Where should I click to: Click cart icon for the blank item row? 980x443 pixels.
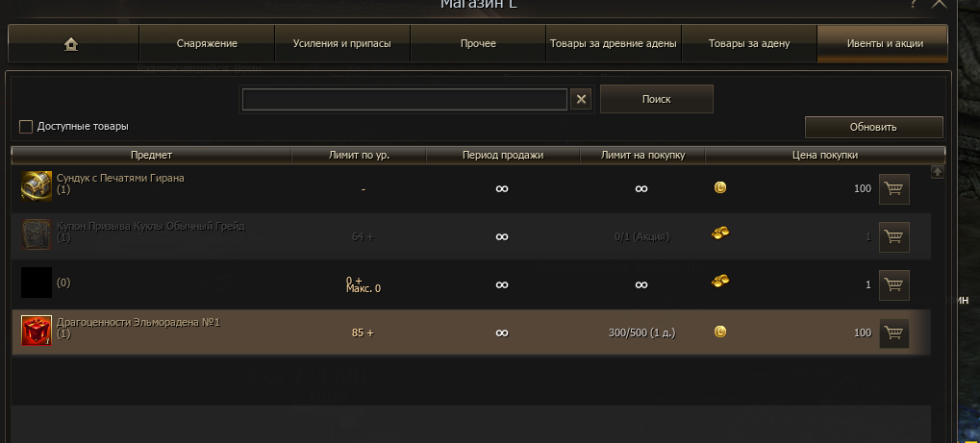pos(894,284)
